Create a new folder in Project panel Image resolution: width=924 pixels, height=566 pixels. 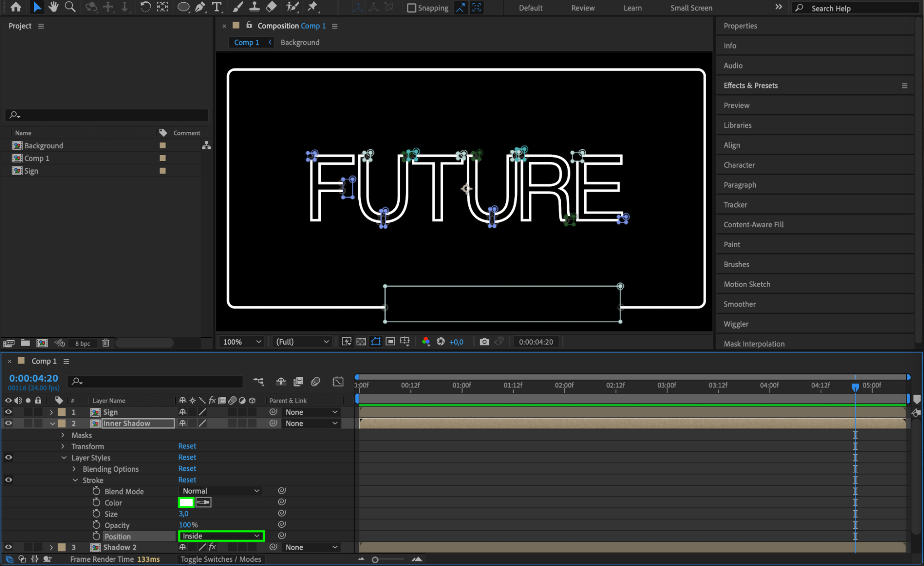(25, 343)
